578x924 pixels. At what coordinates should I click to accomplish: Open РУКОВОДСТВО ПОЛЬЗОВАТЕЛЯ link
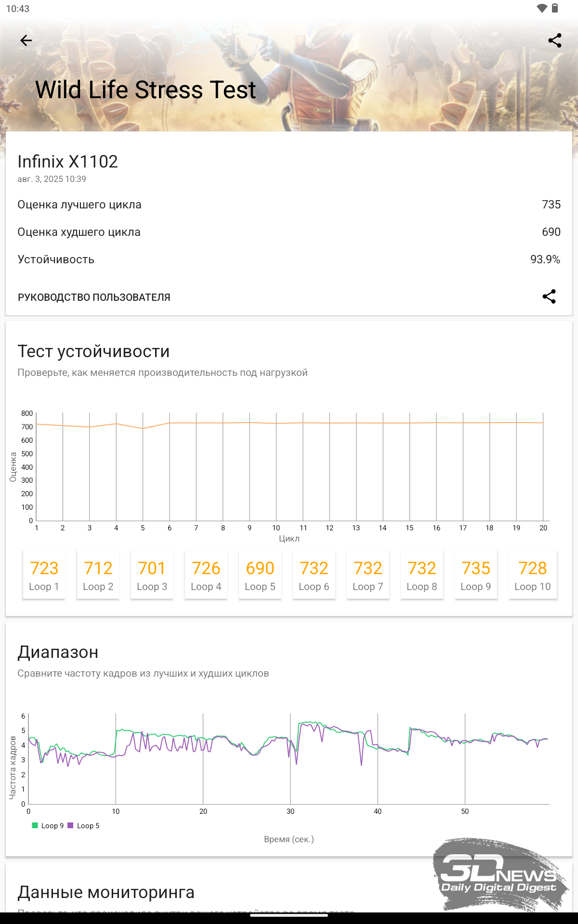pyautogui.click(x=94, y=297)
